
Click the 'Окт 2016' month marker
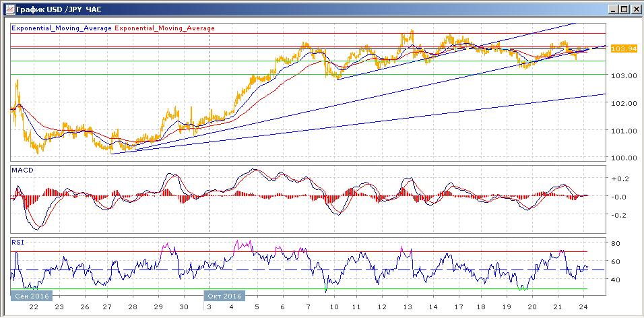[224, 296]
